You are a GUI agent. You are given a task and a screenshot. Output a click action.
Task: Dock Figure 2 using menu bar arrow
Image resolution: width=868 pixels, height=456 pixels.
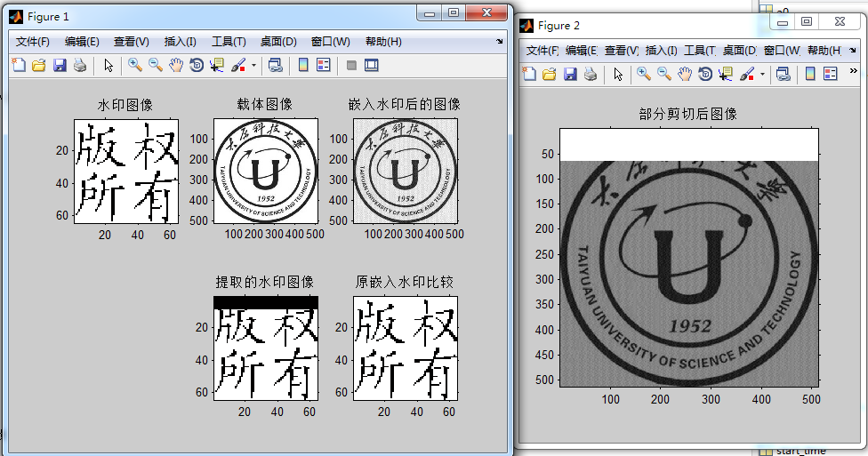(853, 51)
